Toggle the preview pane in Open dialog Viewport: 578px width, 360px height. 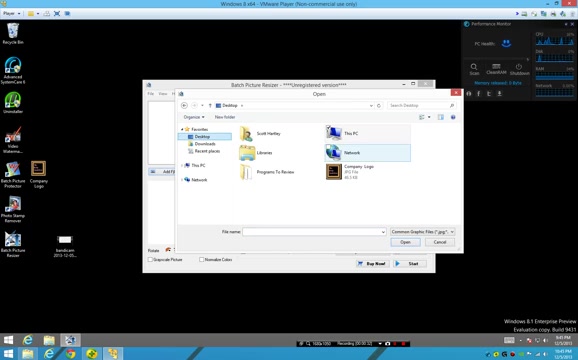click(441, 117)
